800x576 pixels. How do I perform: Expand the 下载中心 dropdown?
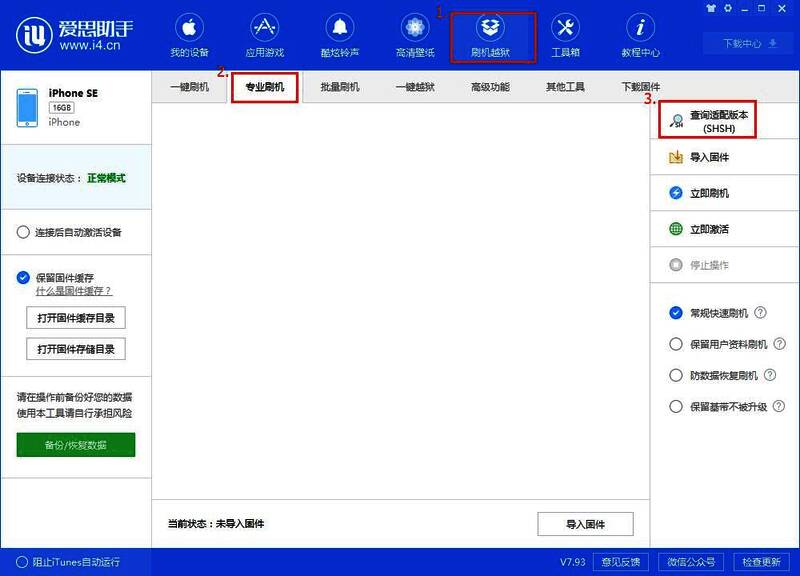pyautogui.click(x=748, y=43)
